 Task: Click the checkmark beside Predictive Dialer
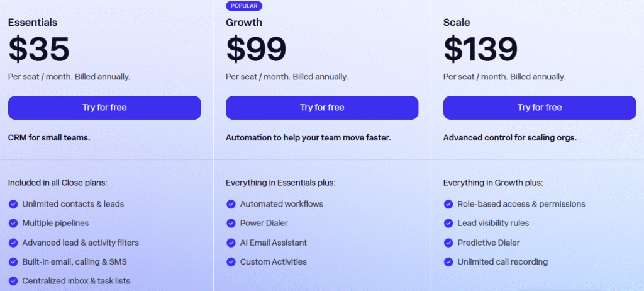point(448,243)
